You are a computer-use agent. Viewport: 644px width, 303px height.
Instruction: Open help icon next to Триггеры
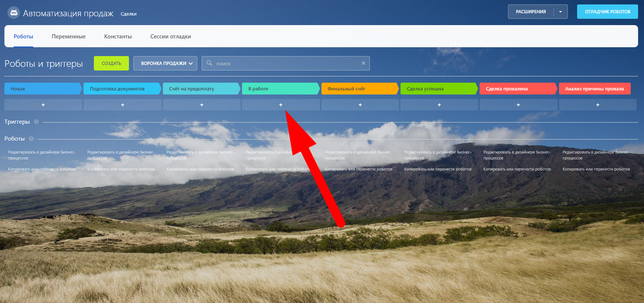click(x=36, y=122)
